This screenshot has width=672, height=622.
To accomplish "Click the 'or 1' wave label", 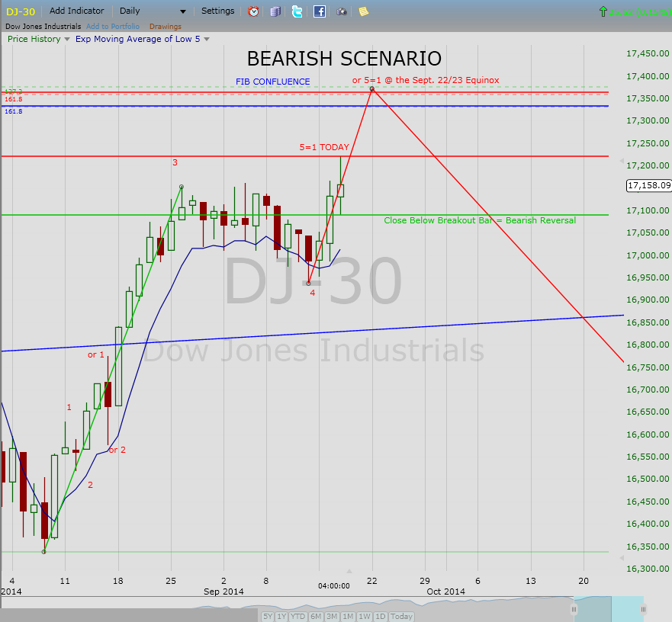I will [96, 354].
